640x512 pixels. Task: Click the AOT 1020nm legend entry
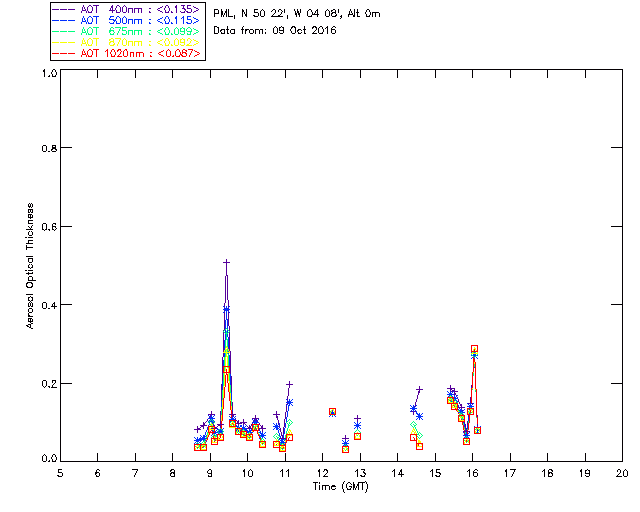tap(126, 53)
